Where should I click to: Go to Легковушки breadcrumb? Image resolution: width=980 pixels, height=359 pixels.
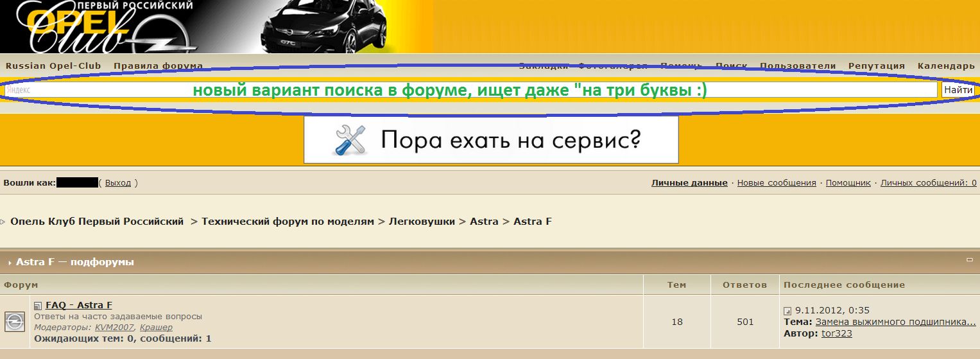[421, 222]
